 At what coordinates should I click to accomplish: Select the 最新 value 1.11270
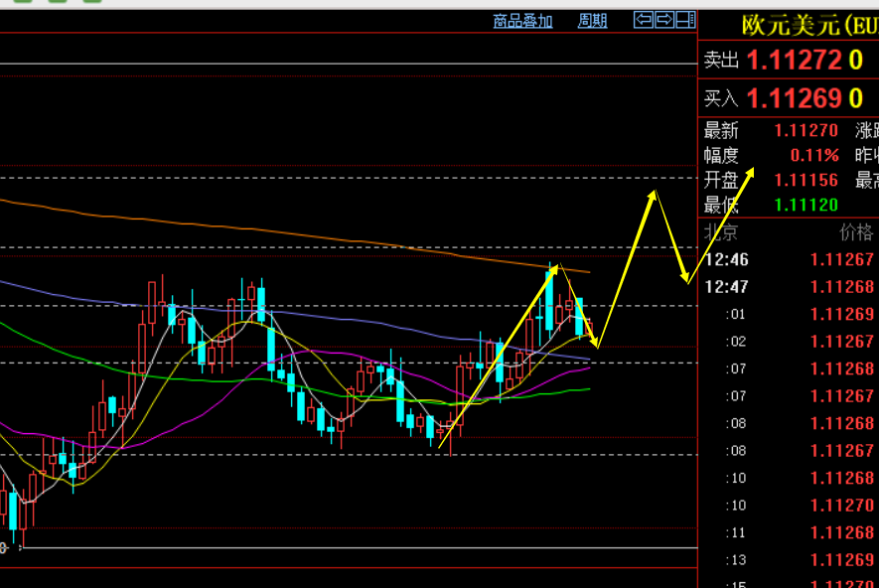point(806,130)
